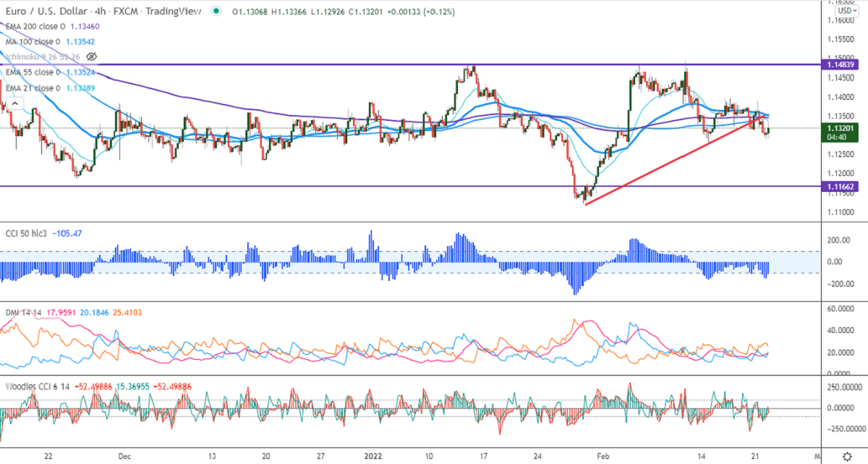This screenshot has height=464, width=868.
Task: Select the DMI 14 14 indicator legend
Action: point(24,313)
